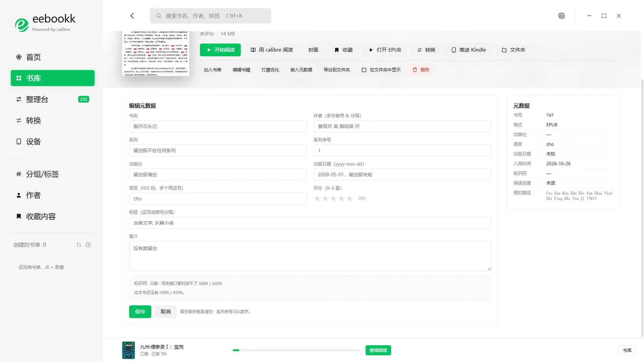Click the search box at the top

click(x=211, y=16)
